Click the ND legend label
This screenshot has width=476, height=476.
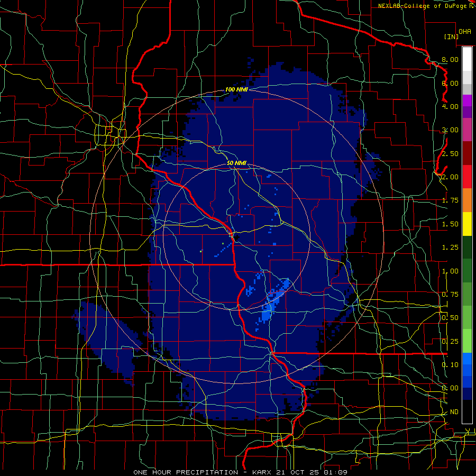(454, 412)
